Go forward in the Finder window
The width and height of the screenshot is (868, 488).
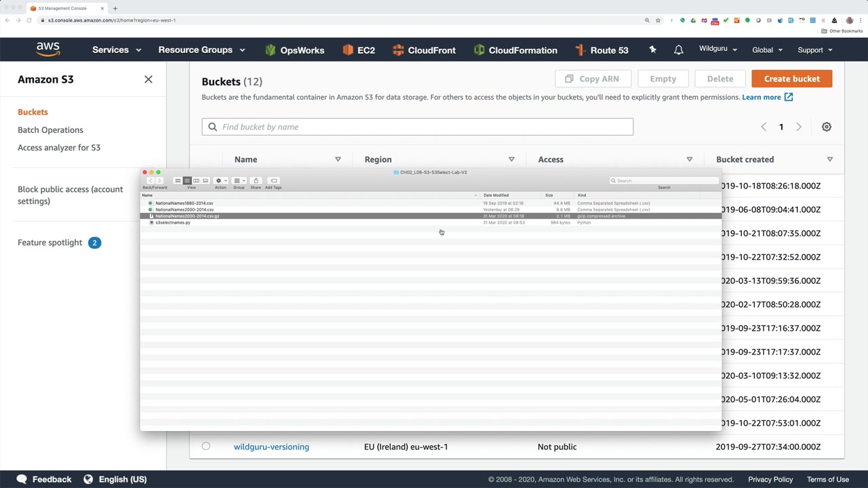(x=159, y=181)
